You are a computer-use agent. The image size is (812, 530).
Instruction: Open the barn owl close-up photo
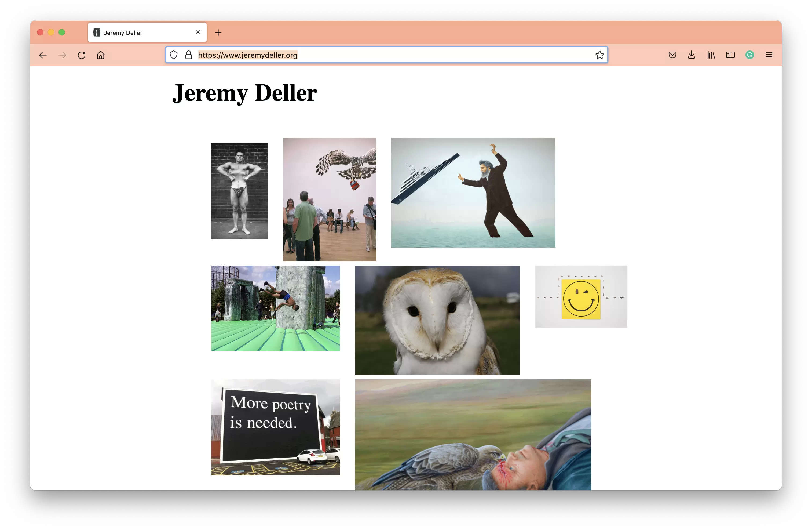pyautogui.click(x=437, y=320)
